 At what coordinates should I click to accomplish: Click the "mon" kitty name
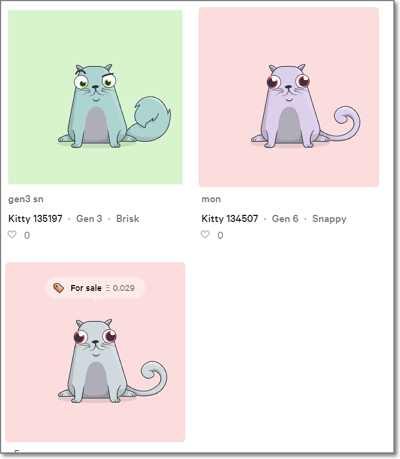pyautogui.click(x=211, y=199)
